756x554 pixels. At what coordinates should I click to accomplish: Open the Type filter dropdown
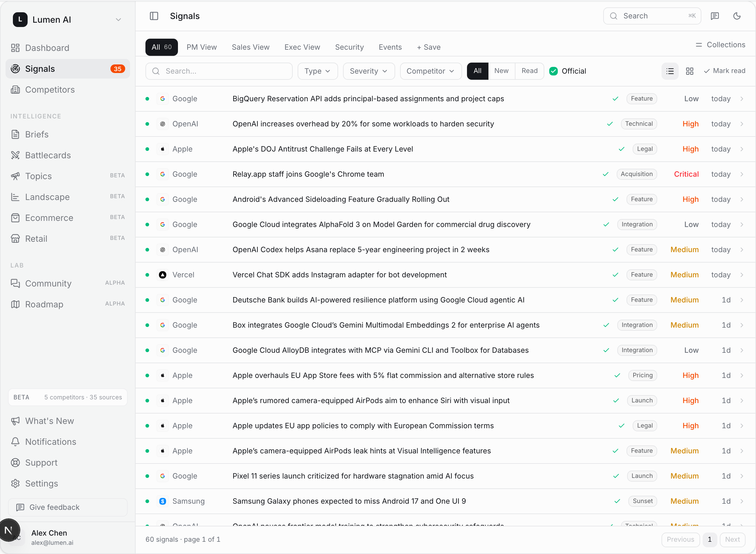coord(318,71)
